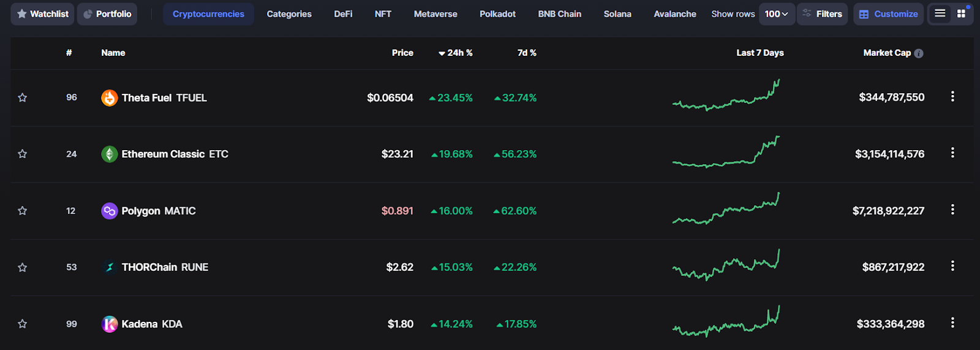Open the Show rows 100 dropdown
Image resolution: width=980 pixels, height=350 pixels.
776,14
